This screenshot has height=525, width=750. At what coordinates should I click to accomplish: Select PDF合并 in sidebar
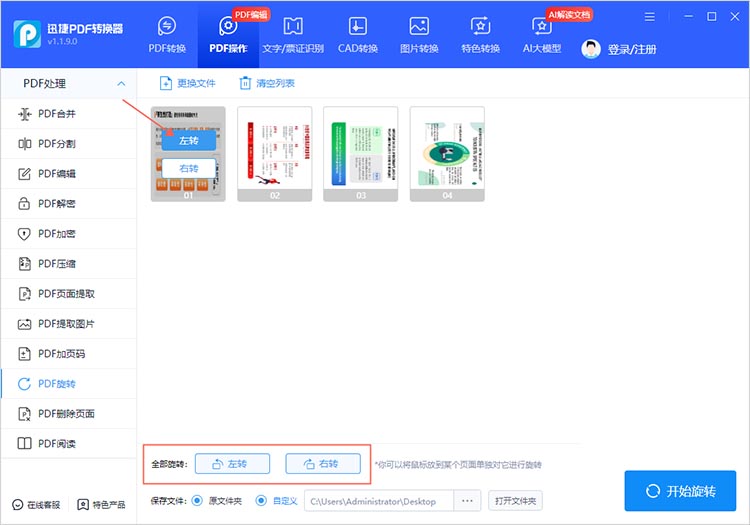click(x=68, y=114)
